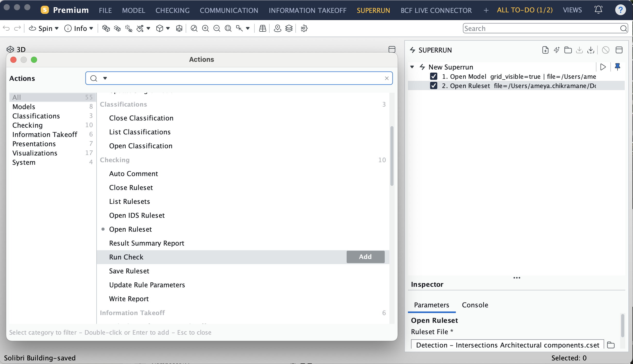Click the maximize icon of the 3D view
The image size is (633, 364).
click(392, 49)
